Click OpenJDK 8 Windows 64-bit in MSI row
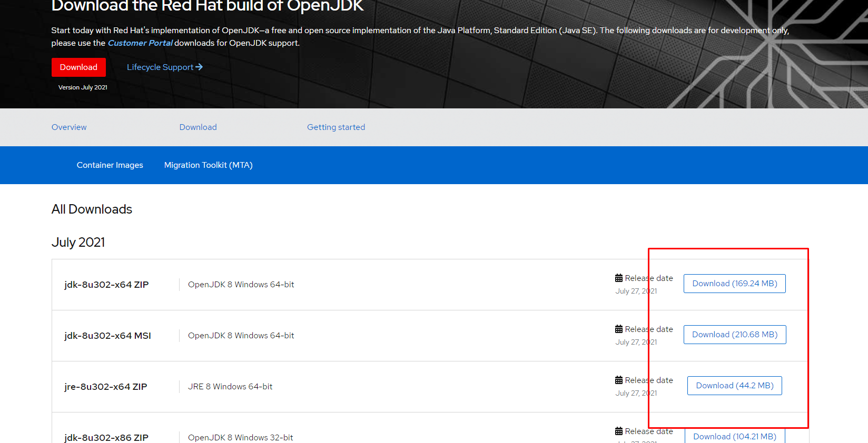The image size is (868, 443). click(241, 336)
